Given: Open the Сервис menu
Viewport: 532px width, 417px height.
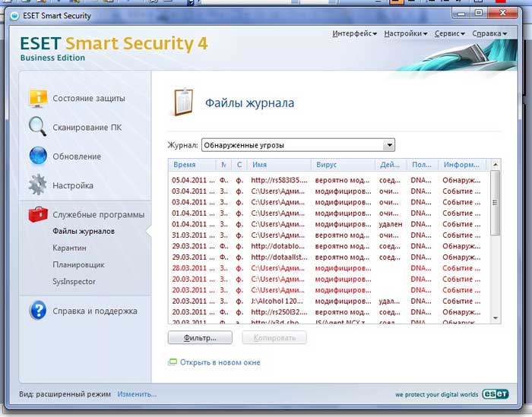Looking at the screenshot, I should tap(450, 33).
